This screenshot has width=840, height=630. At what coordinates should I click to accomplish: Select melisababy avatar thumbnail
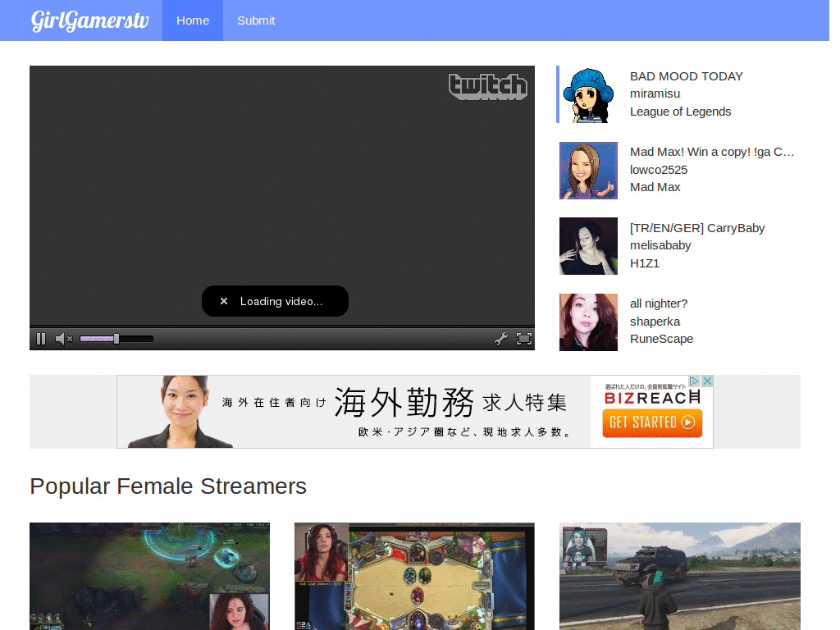point(588,246)
